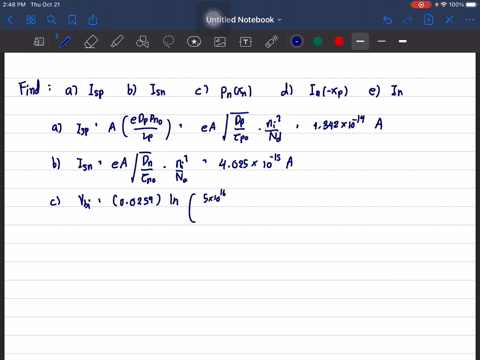Select the thickest stroke width option

(403, 41)
